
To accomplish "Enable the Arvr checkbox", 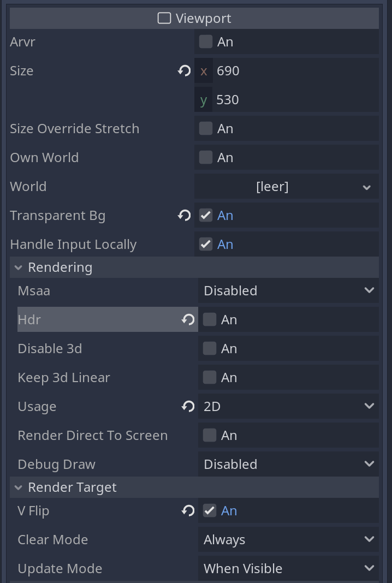I will [206, 41].
